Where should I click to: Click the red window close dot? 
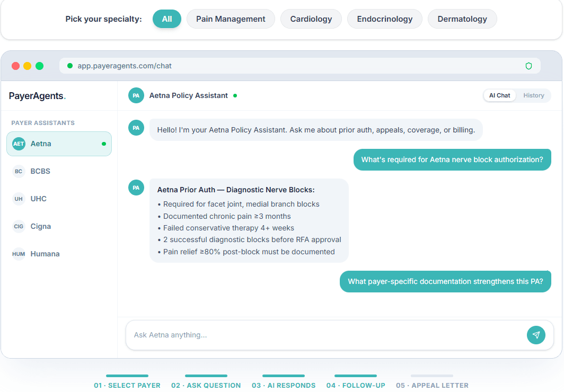(15, 66)
